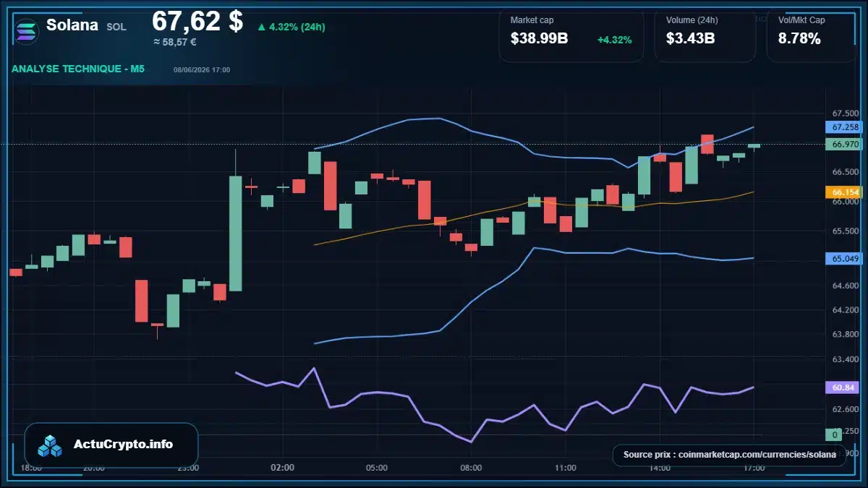Click the last green candle at 17:00
This screenshot has width=868, height=488.
click(x=754, y=146)
